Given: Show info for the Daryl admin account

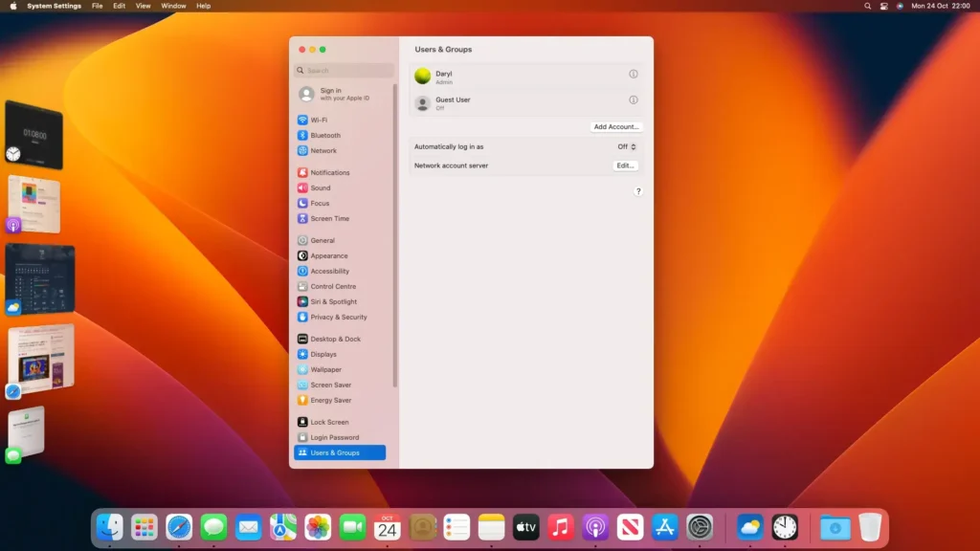Looking at the screenshot, I should 633,74.
